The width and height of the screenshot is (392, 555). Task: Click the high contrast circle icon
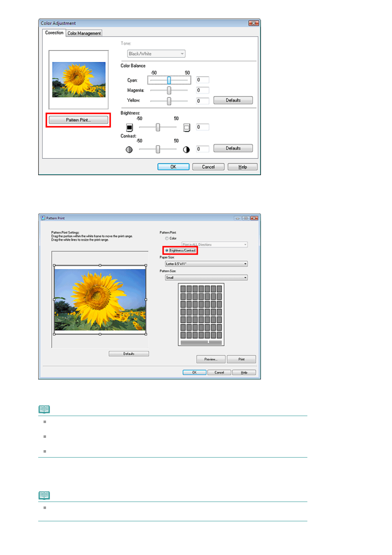coord(187,150)
